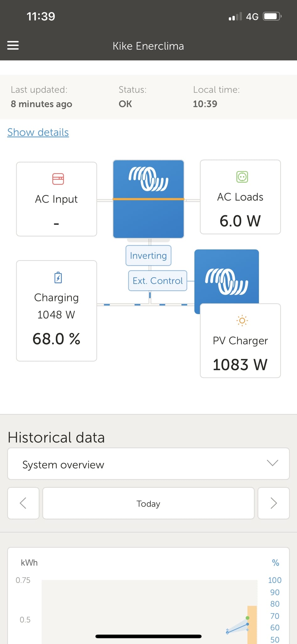Viewport: 297px width, 644px height.
Task: Click the Show details link
Action: point(38,132)
